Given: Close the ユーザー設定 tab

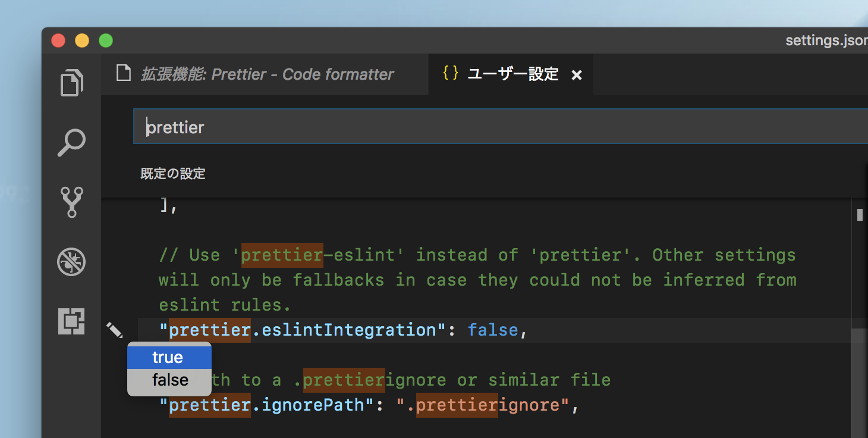Looking at the screenshot, I should click(576, 75).
